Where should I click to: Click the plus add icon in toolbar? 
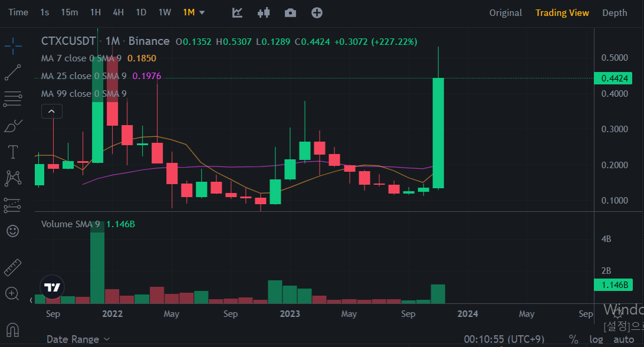(317, 13)
